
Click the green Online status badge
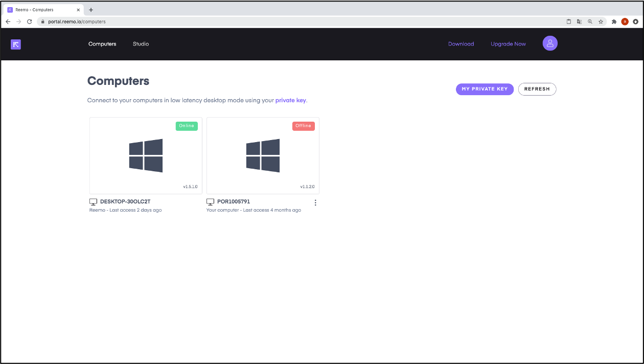click(187, 126)
